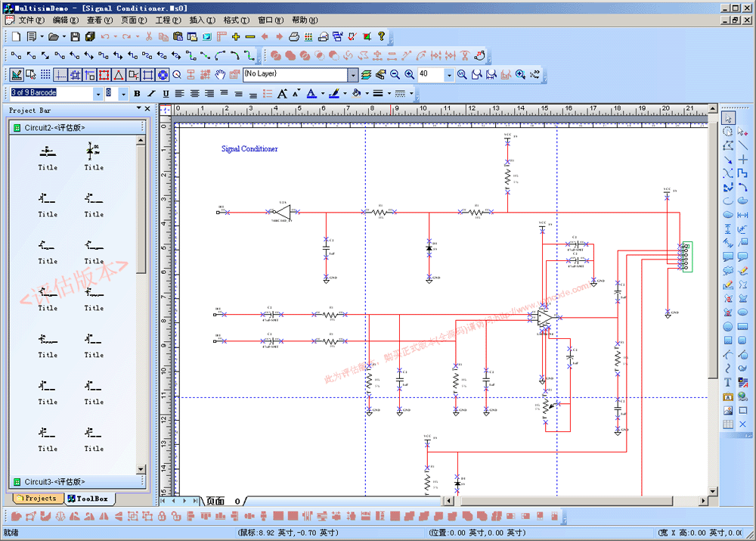Click the Layers stack icon
756x541 pixels.
[367, 74]
